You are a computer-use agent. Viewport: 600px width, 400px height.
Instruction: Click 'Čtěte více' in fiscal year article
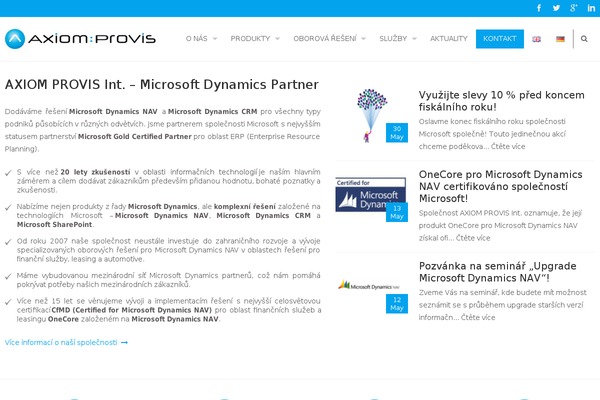pos(508,146)
